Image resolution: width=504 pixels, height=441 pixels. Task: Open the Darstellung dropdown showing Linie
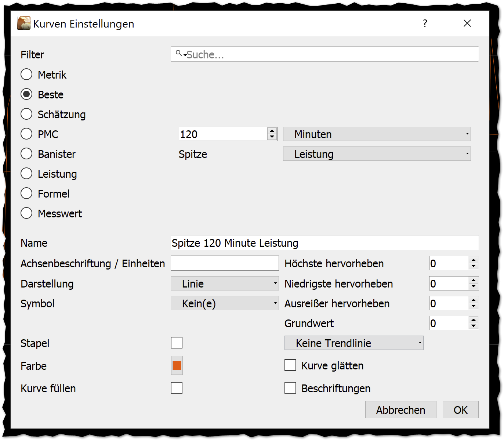tap(225, 283)
